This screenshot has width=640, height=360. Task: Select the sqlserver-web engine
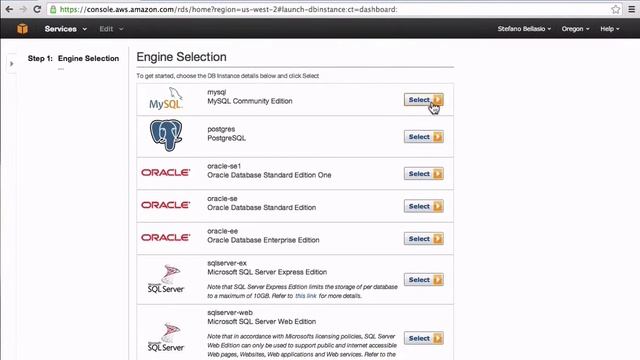(424, 338)
